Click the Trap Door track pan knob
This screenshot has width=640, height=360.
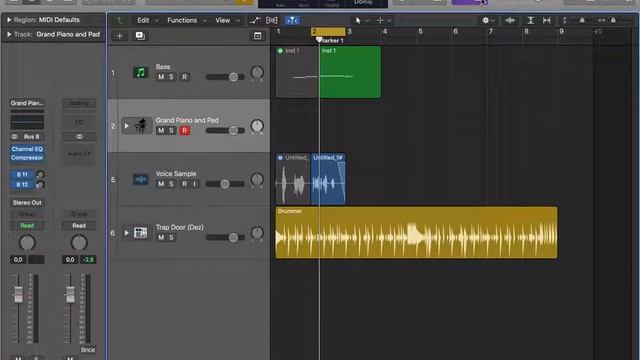click(x=257, y=233)
